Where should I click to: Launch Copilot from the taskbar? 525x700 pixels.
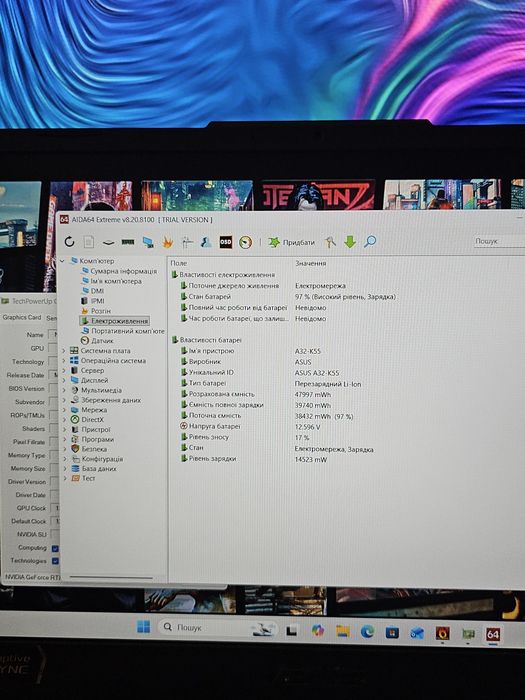pyautogui.click(x=318, y=630)
